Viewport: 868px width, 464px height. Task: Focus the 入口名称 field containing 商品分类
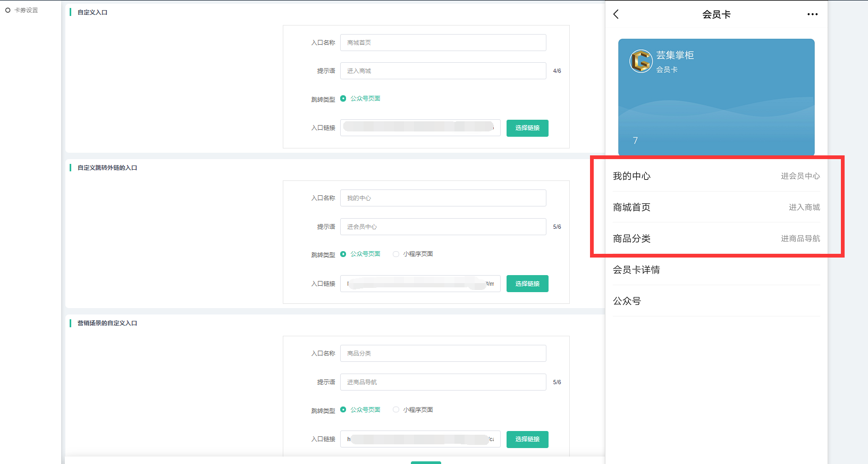(443, 353)
